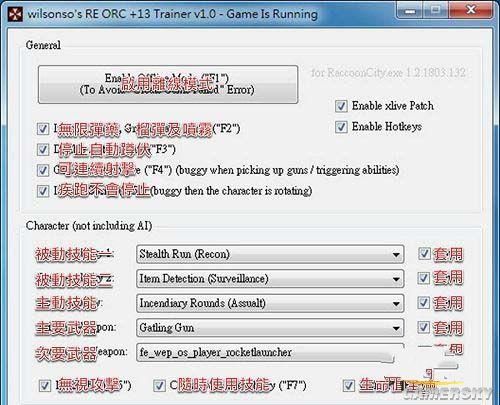Toggle apply checkbox beside Incendiary Rounds row
This screenshot has width=500, height=405.
424,302
